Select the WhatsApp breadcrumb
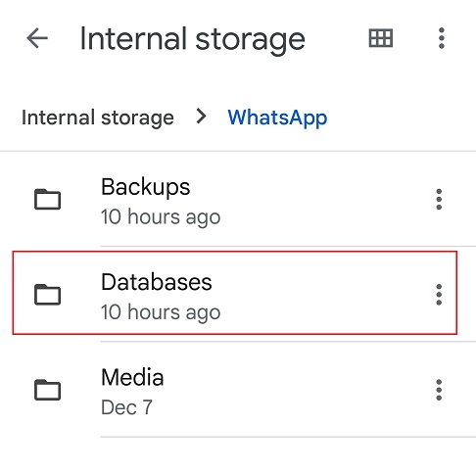The width and height of the screenshot is (476, 472). (x=277, y=118)
